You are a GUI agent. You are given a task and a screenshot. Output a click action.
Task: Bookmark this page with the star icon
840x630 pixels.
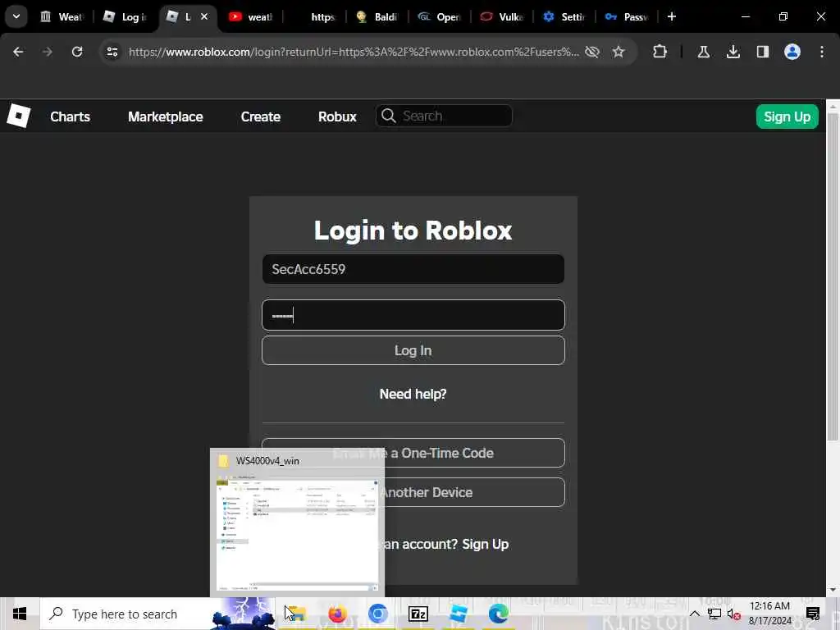tap(619, 52)
